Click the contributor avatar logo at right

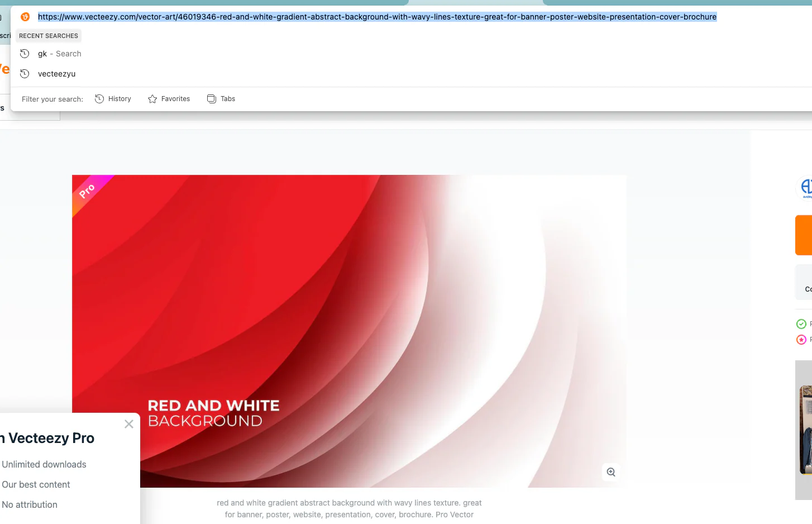point(804,188)
